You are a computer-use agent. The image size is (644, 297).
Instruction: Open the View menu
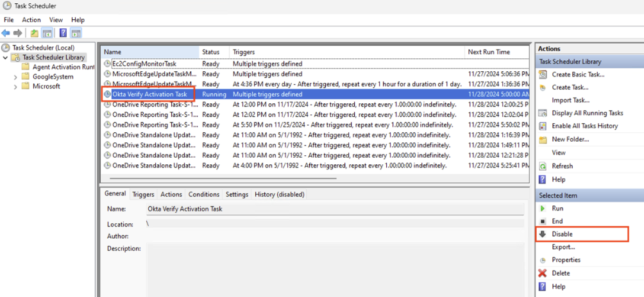(x=56, y=20)
